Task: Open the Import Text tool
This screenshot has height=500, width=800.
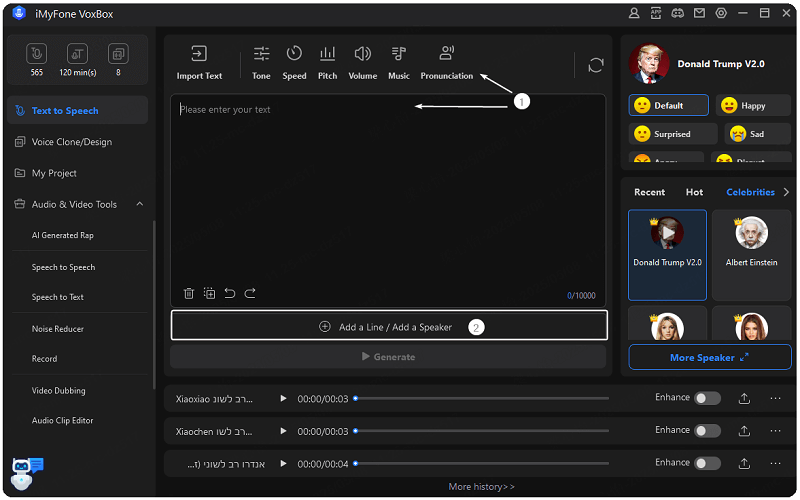Action: [x=199, y=63]
